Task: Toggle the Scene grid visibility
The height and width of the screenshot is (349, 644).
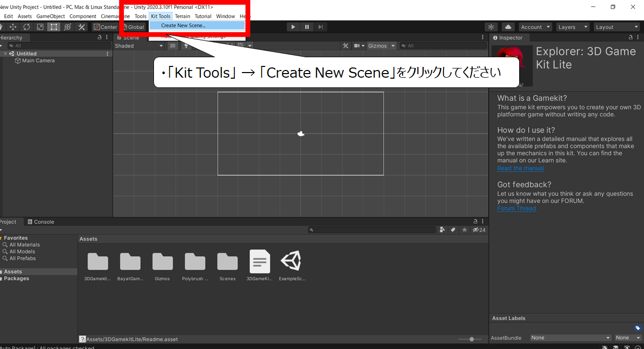Action: 240,46
